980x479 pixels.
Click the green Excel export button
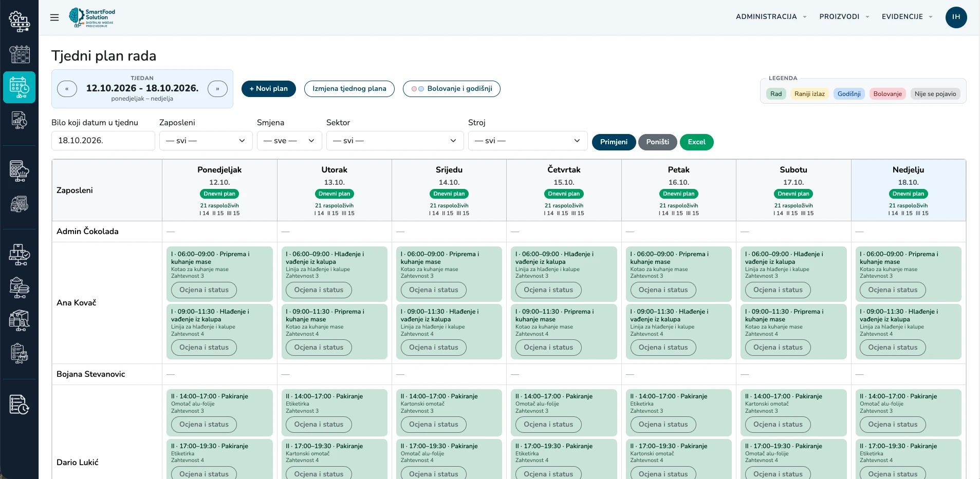pyautogui.click(x=696, y=142)
